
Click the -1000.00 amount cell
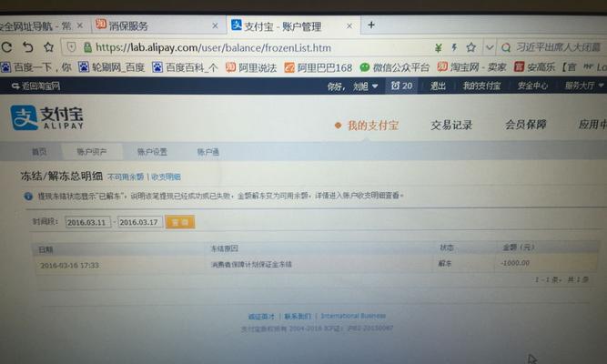(x=515, y=263)
